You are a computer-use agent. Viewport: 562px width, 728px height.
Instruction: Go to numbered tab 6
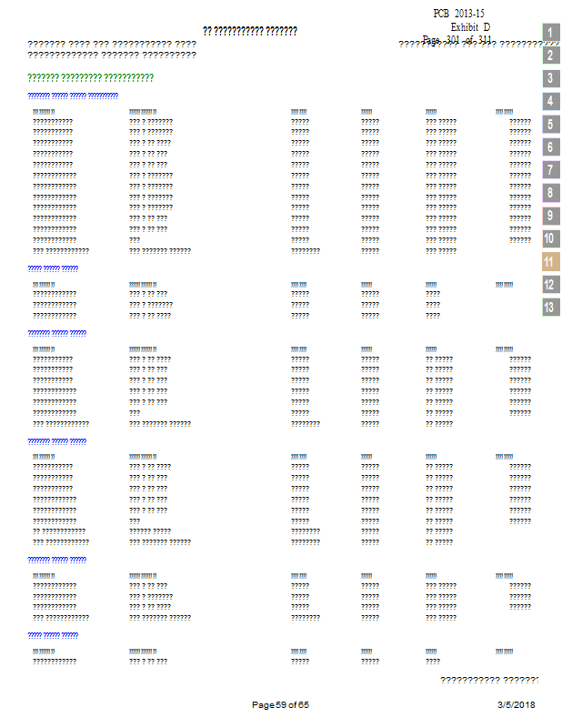point(550,147)
